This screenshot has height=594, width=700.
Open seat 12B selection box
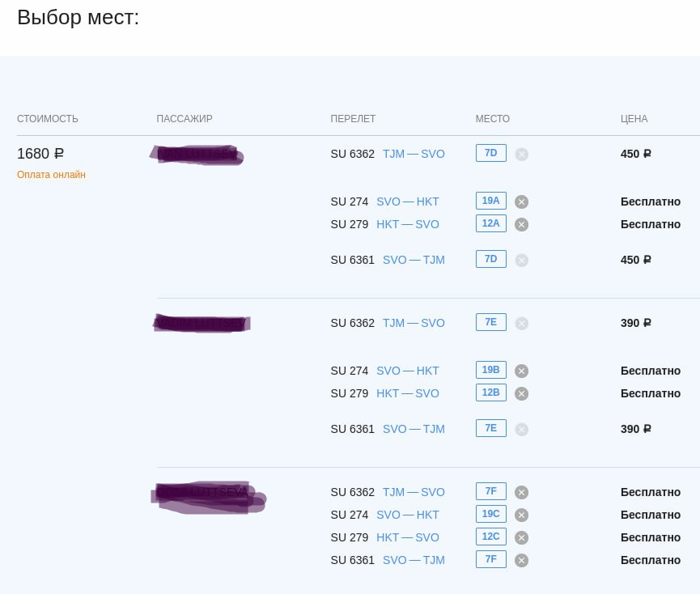490,392
